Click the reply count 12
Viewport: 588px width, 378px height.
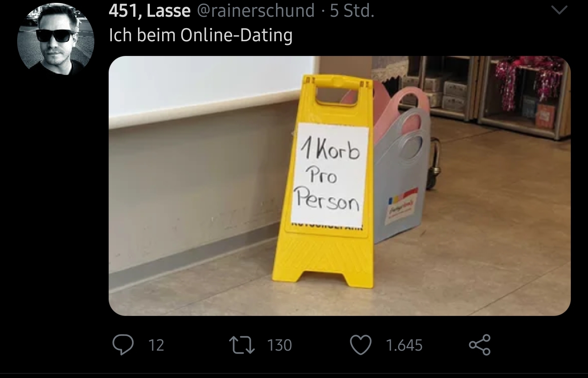[156, 345]
